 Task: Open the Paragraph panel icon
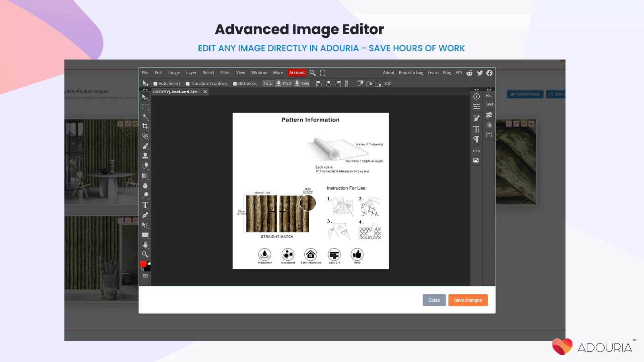pos(477,139)
